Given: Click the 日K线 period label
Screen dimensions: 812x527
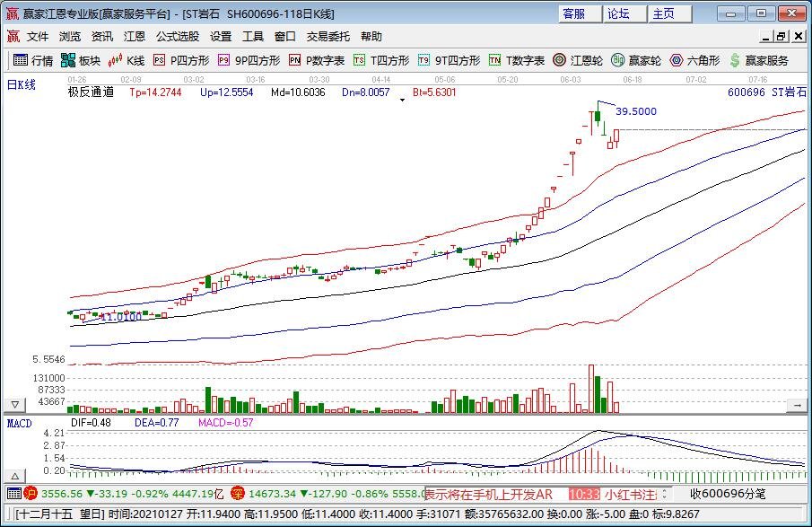Looking at the screenshot, I should coord(22,84).
